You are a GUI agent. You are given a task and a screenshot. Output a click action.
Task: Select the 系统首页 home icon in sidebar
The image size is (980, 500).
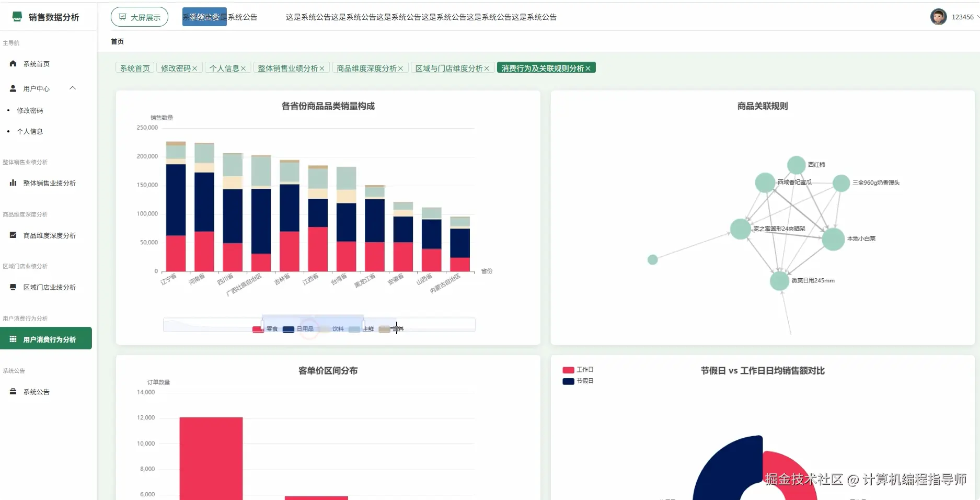click(x=13, y=64)
